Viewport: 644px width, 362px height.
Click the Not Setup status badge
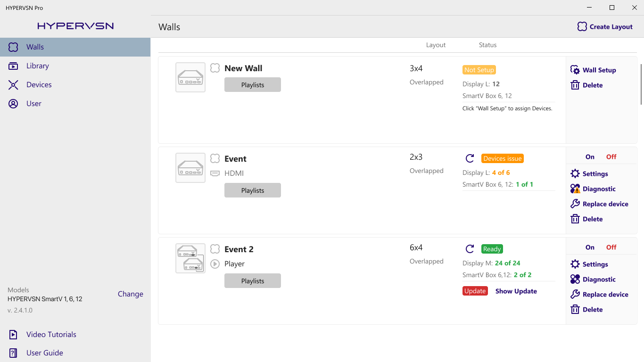click(479, 70)
